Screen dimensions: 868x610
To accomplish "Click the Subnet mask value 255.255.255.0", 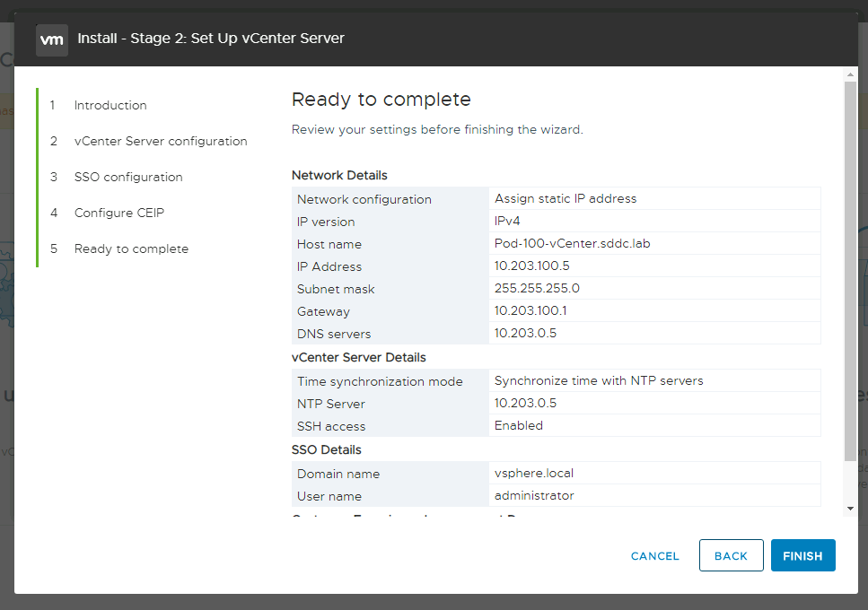I will click(535, 289).
